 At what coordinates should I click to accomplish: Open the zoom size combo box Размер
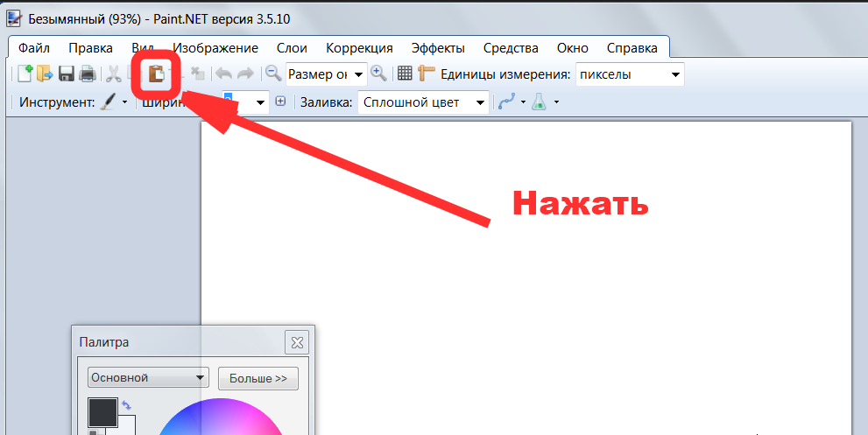click(327, 74)
